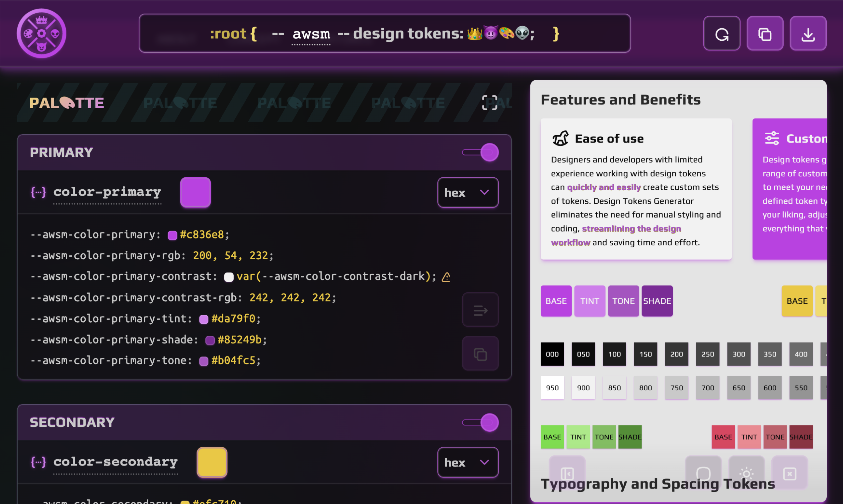Viewport: 843px width, 504px height.
Task: Click the yellow BASE swatch
Action: 797,301
